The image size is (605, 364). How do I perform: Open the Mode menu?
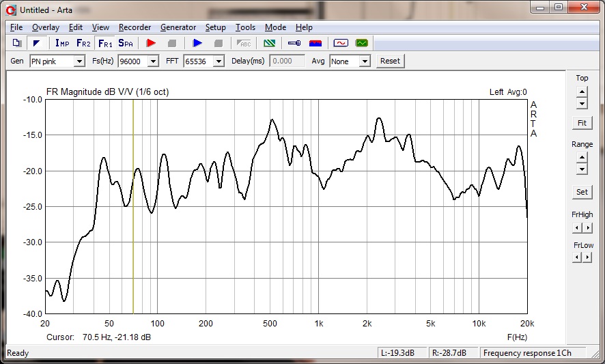[x=275, y=27]
